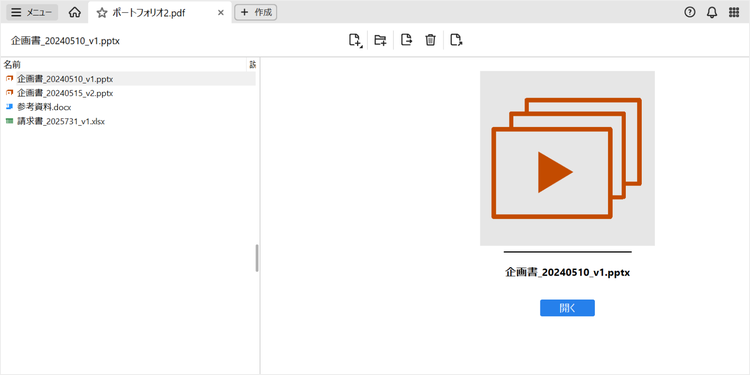Close the ポートフォリオ2.pdf tab
This screenshot has width=750, height=375.
[221, 13]
